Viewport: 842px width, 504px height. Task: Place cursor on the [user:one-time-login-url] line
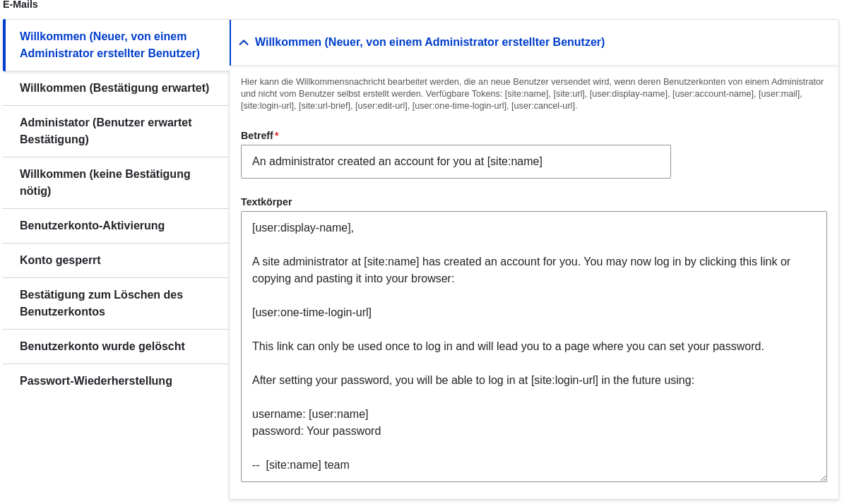coord(312,313)
